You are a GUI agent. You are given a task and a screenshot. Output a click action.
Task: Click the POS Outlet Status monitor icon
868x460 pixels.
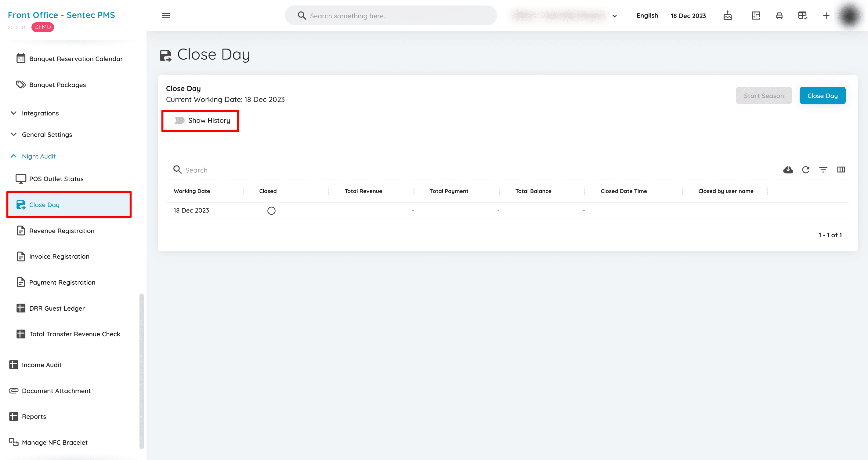(x=21, y=179)
